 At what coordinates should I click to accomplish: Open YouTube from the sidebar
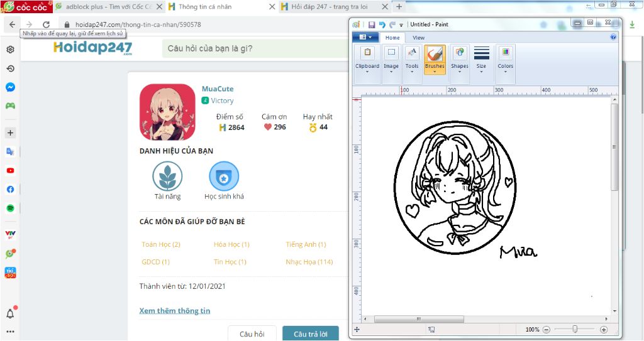pyautogui.click(x=10, y=170)
